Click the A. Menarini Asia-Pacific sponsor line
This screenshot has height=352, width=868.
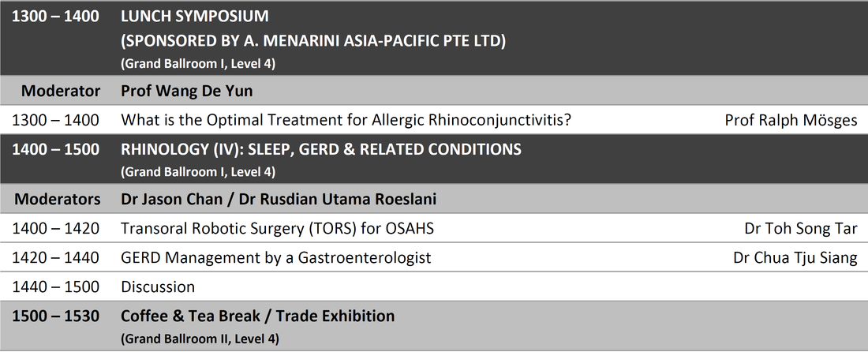[x=313, y=40]
